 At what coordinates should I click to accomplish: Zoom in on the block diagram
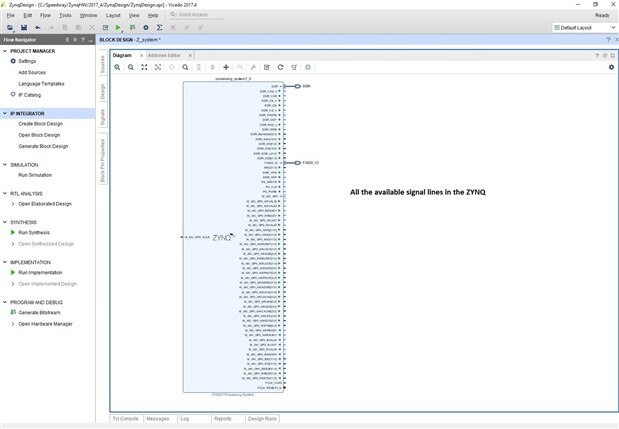117,67
